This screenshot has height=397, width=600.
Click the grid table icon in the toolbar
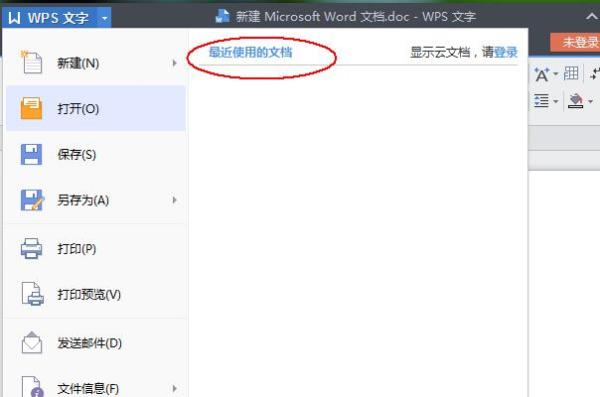point(571,73)
